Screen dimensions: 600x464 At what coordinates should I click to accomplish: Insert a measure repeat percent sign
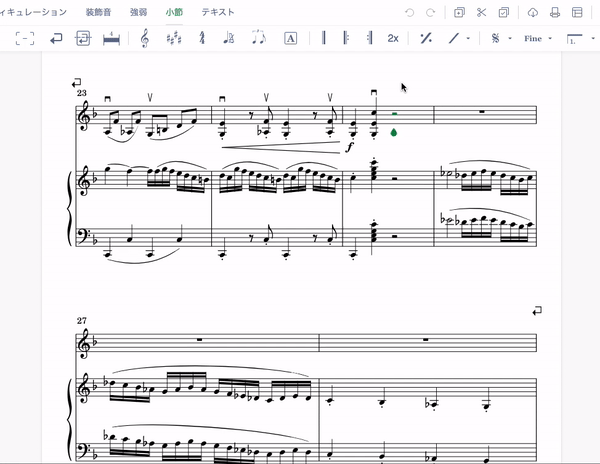click(x=426, y=38)
